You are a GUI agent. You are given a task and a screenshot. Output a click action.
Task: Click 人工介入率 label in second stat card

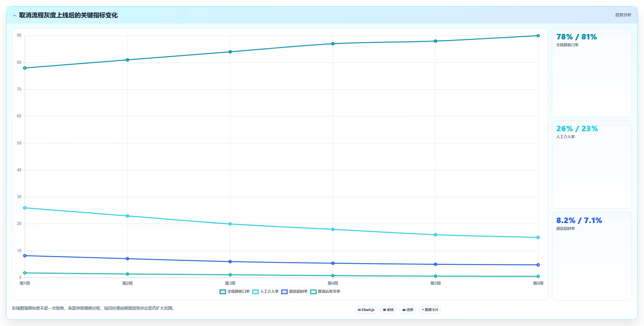tap(566, 137)
